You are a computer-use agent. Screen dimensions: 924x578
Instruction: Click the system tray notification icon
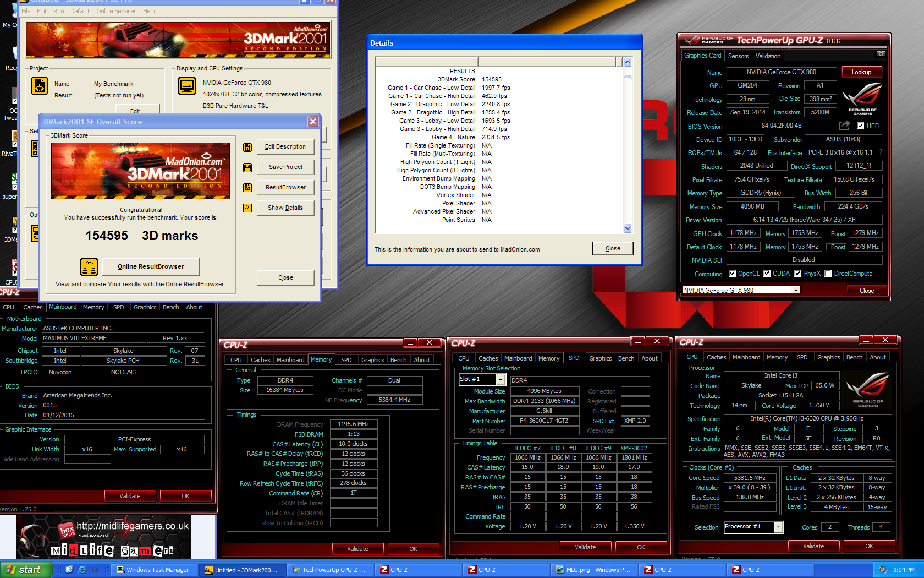pos(883,570)
